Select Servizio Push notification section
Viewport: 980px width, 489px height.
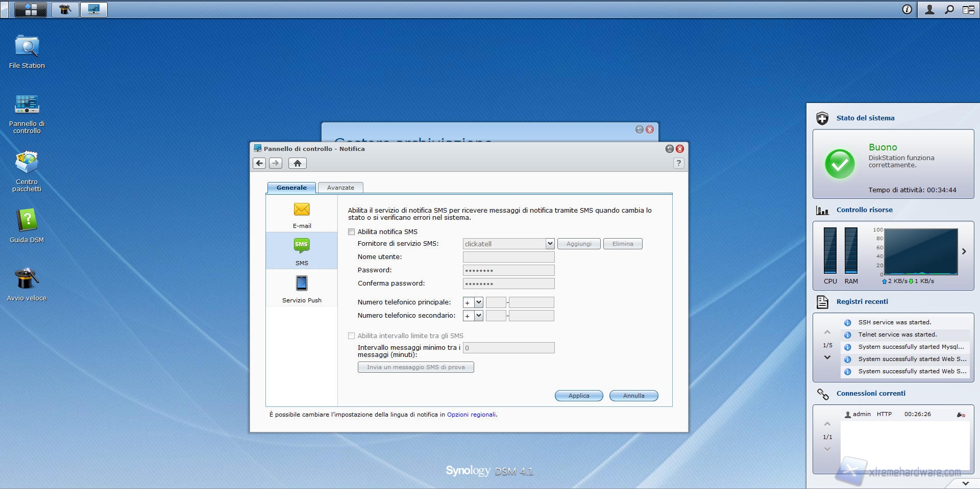pos(302,288)
